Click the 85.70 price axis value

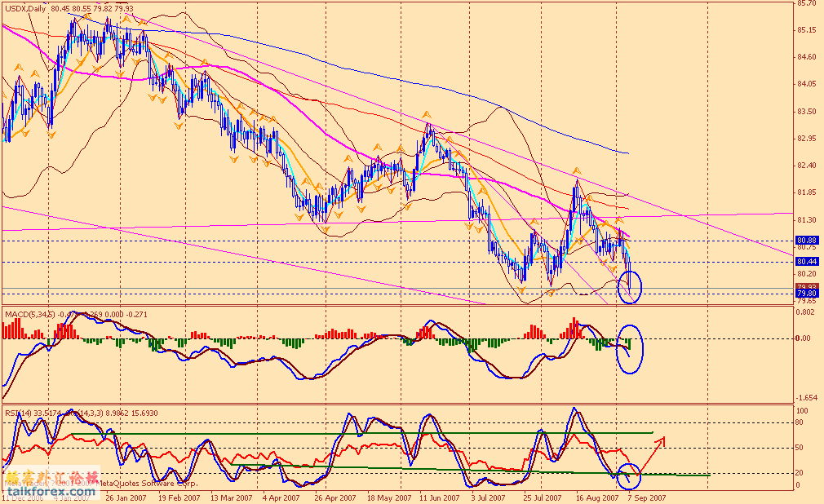tap(807, 3)
